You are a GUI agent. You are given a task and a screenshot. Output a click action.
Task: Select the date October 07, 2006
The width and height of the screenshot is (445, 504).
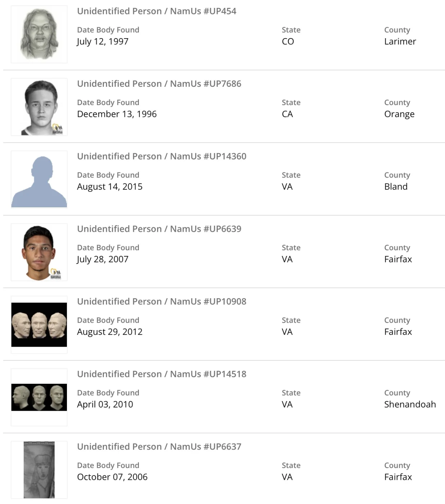tap(112, 477)
